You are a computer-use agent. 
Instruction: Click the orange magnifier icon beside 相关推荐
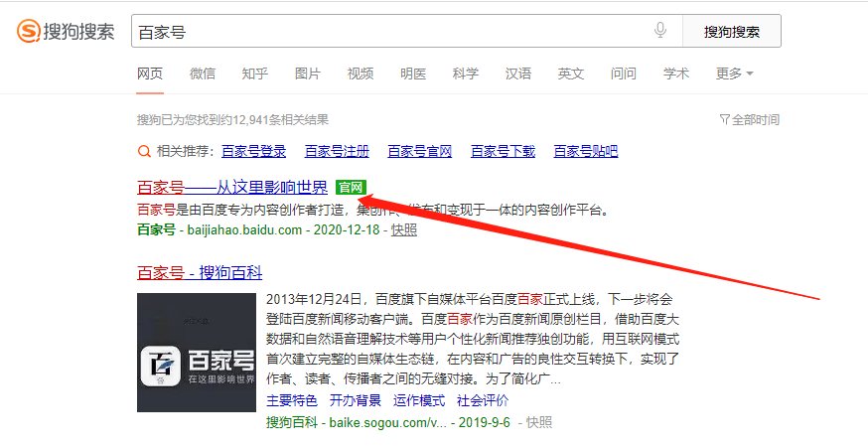coord(144,151)
